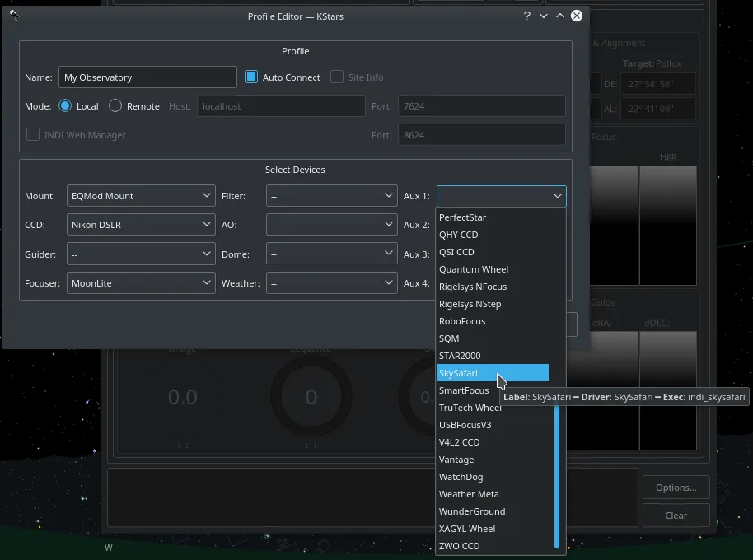This screenshot has width=753, height=560.
Task: Click the dropdown list's blue scrollbar
Action: [x=557, y=475]
